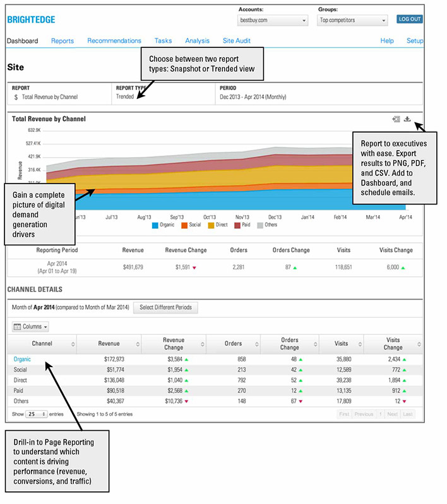Click page 1 pagination button
The image size is (447, 504).
coord(380,414)
